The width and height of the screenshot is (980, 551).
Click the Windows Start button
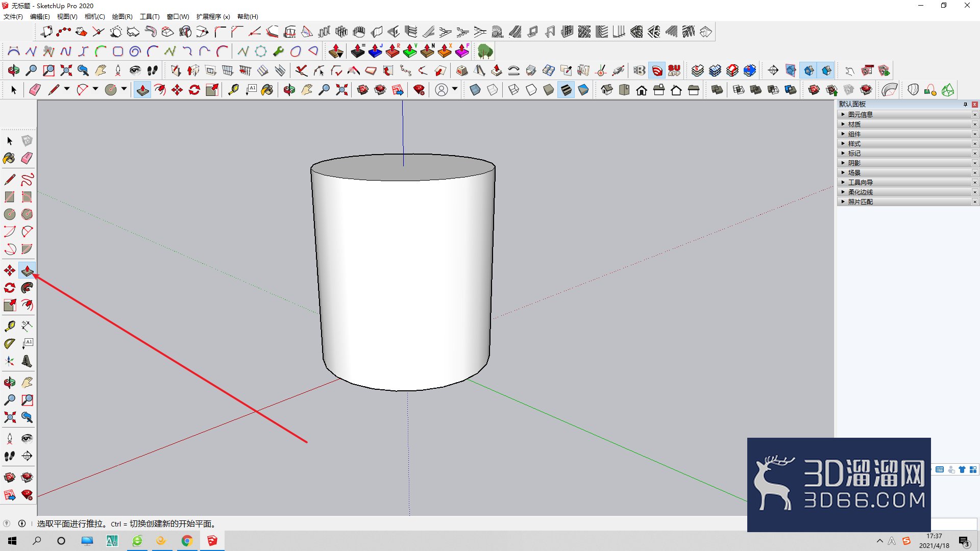(x=13, y=541)
